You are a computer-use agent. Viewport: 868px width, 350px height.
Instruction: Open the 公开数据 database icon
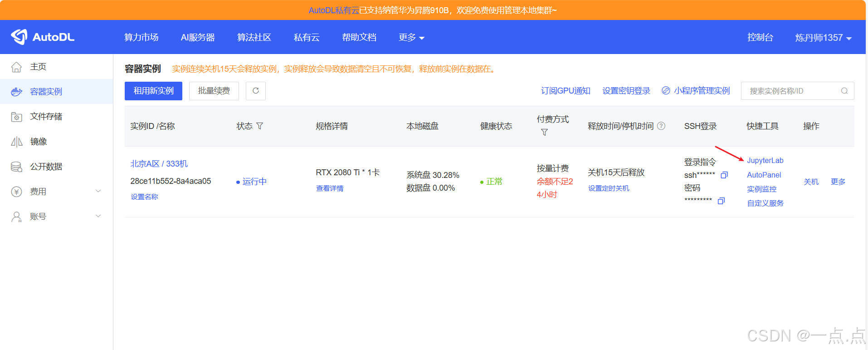(16, 167)
